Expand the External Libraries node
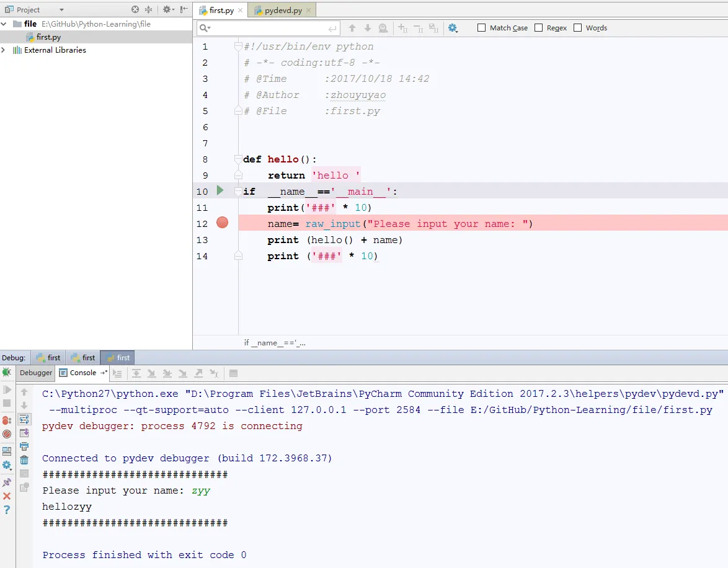 [4, 50]
